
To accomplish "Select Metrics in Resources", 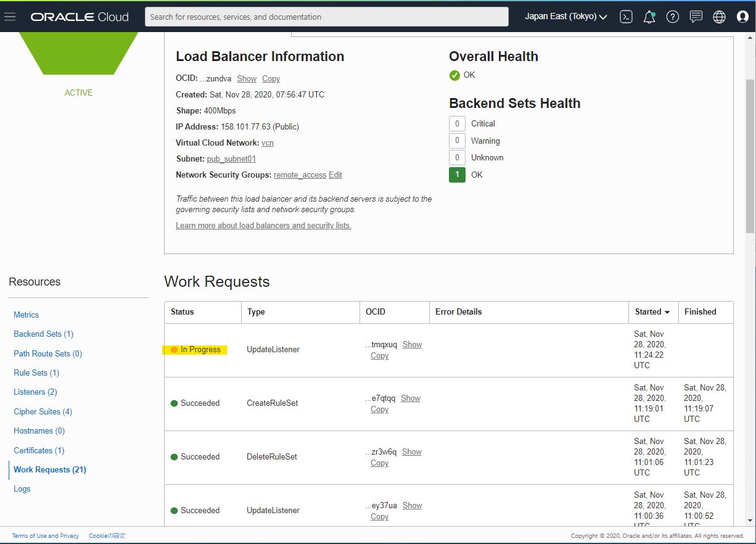I will tap(27, 315).
